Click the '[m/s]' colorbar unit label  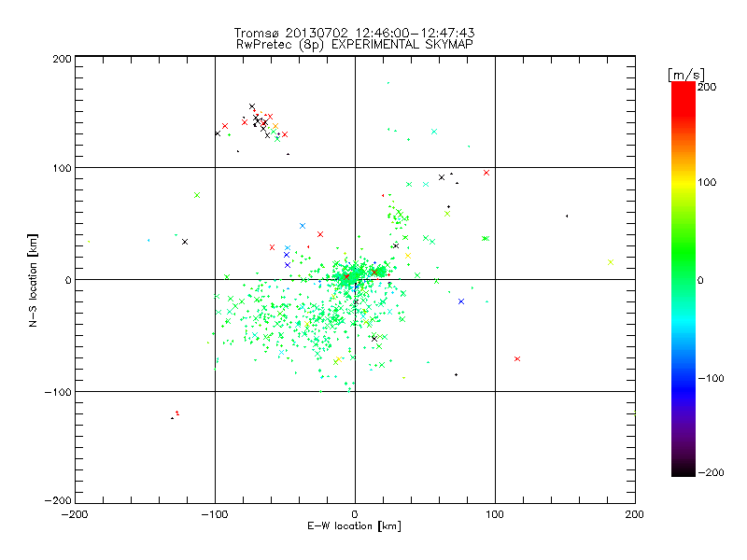click(x=686, y=75)
